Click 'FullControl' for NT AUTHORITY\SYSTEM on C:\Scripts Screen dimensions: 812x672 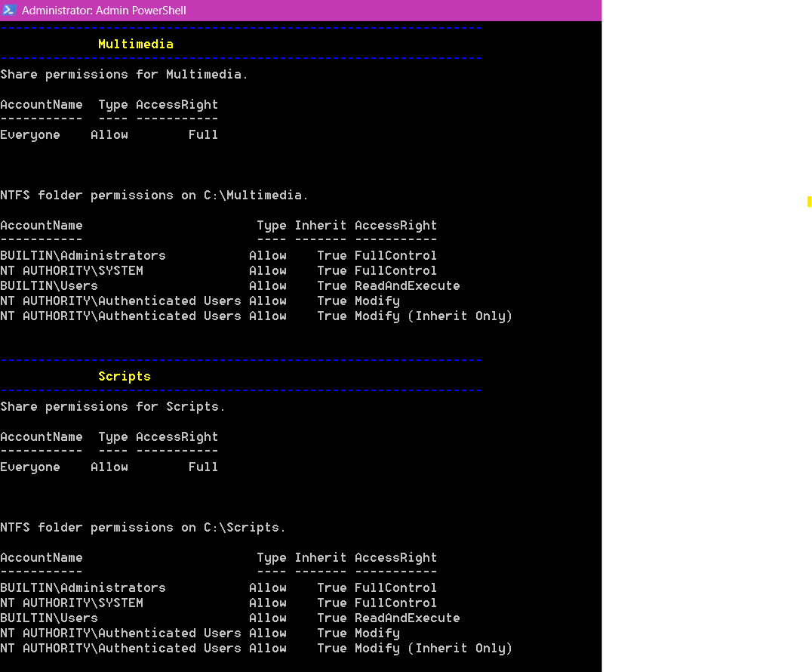pos(395,603)
